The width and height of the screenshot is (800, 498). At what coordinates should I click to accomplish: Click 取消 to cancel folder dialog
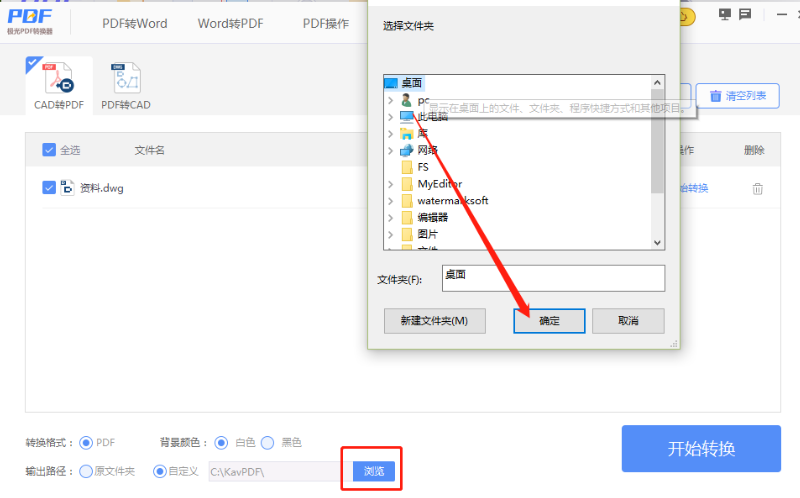coord(628,320)
